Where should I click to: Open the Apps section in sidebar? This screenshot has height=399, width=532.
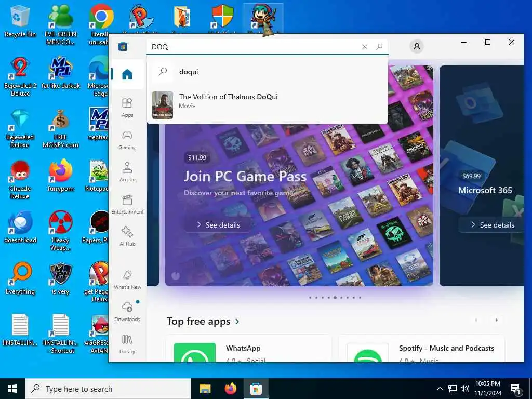point(128,108)
